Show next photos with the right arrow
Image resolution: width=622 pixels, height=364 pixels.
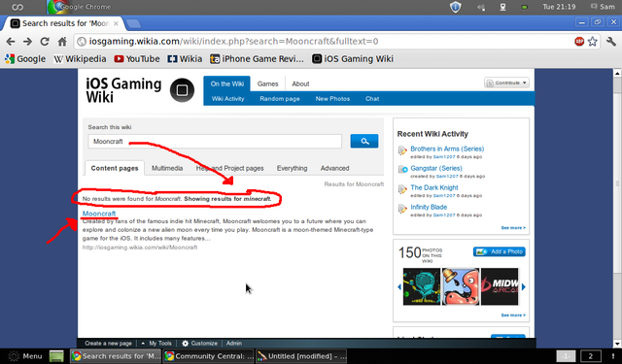(x=524, y=286)
